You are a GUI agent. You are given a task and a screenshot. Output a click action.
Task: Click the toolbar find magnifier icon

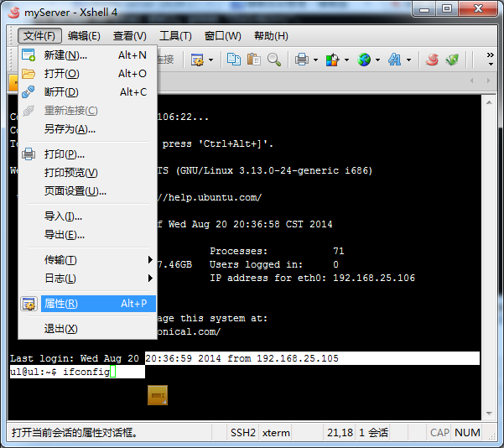click(x=274, y=60)
